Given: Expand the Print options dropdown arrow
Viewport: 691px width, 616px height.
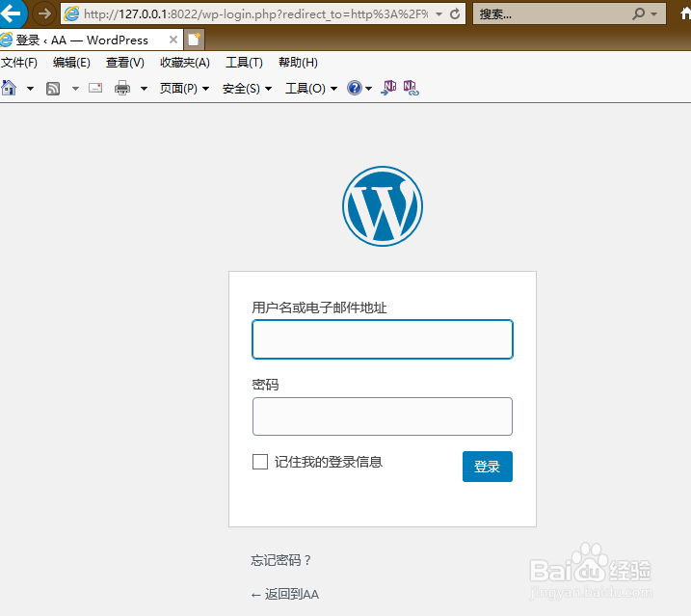Looking at the screenshot, I should (x=144, y=89).
